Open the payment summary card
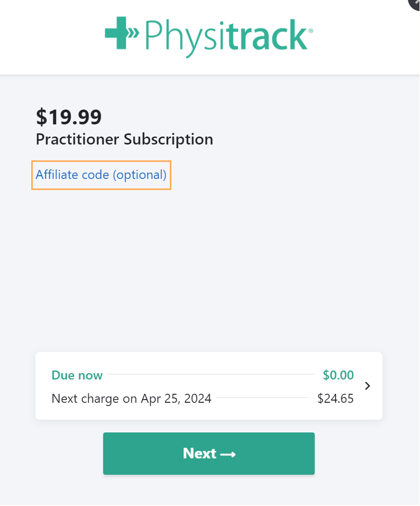The image size is (420, 506). click(209, 386)
